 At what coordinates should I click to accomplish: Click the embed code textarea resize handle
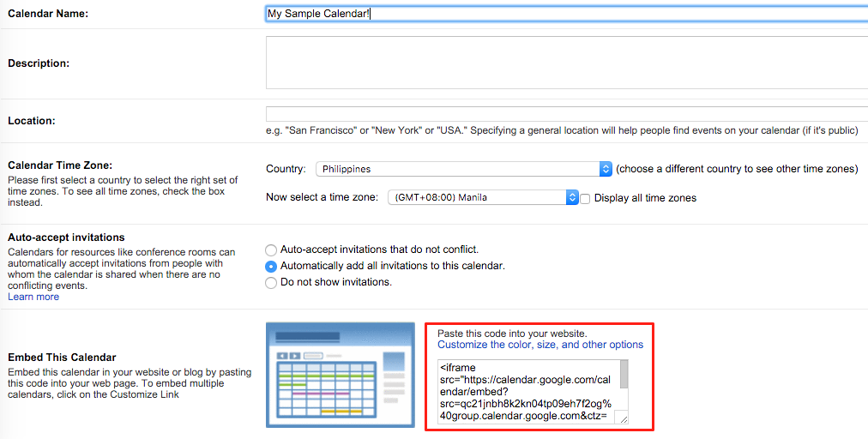[624, 419]
